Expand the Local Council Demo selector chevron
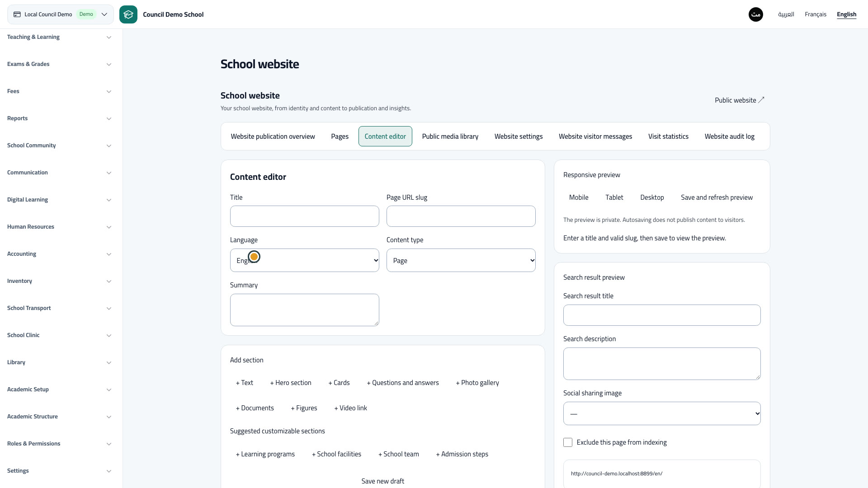 [x=104, y=14]
